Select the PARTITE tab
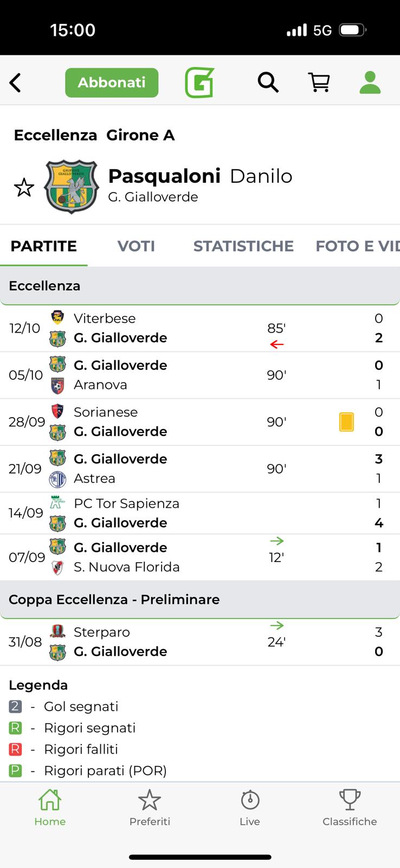The height and width of the screenshot is (868, 400). 44,246
